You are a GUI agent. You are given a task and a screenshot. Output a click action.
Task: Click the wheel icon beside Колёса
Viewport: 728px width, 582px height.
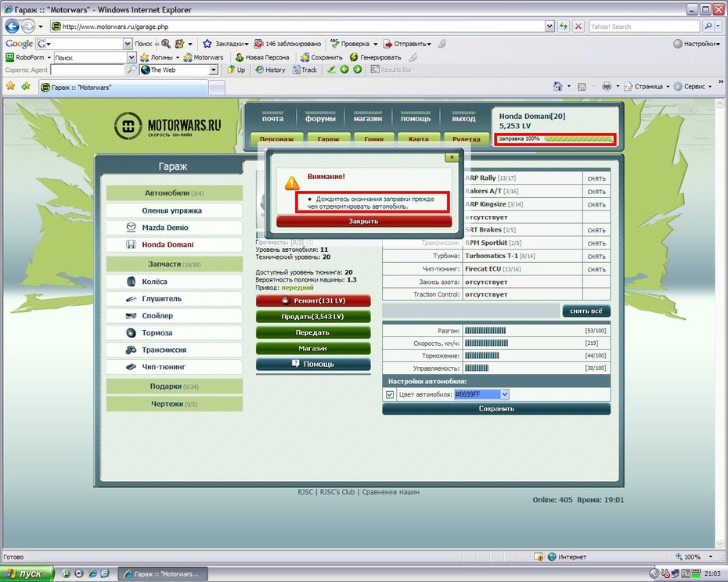tap(131, 282)
